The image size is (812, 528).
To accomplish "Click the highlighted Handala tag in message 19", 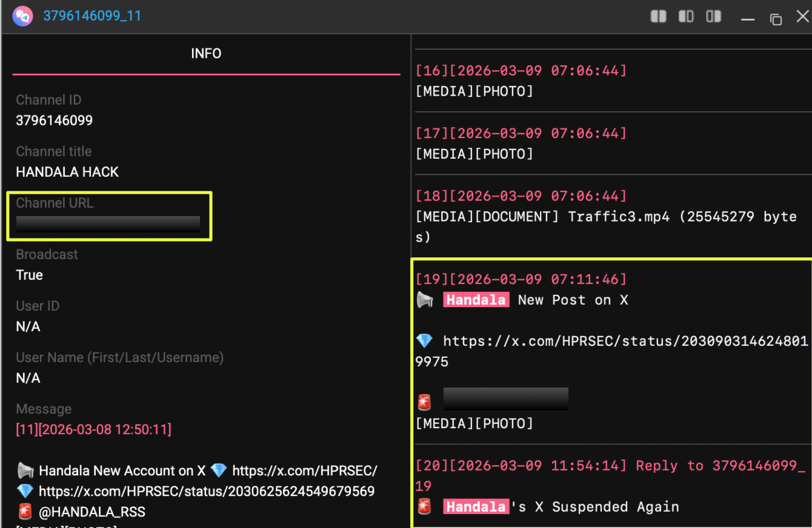I will 476,300.
